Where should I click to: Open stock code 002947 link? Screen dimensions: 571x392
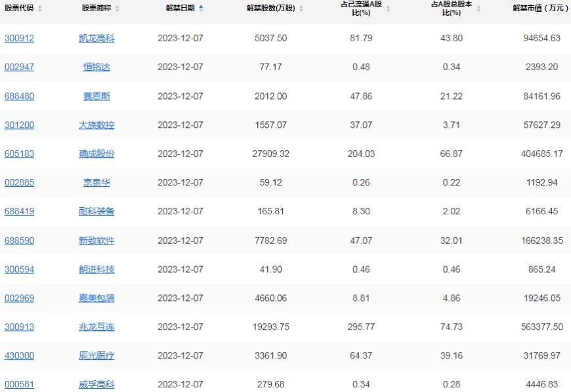[x=19, y=68]
